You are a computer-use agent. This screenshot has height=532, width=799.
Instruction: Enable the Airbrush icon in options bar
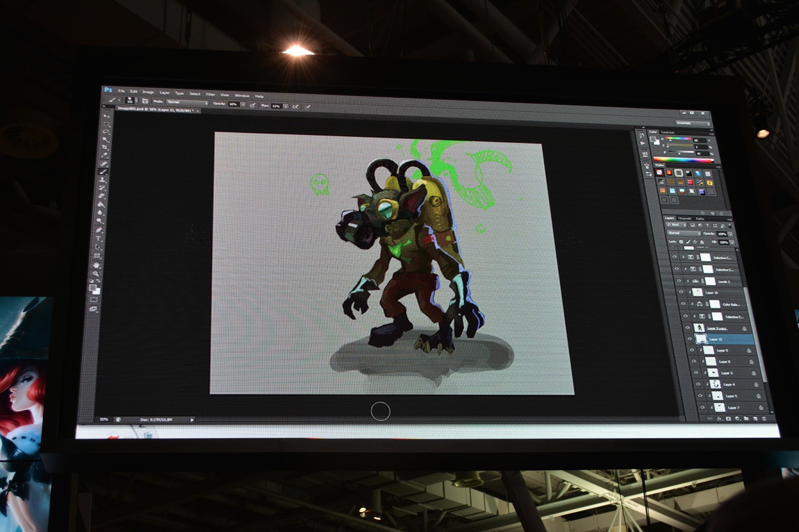(x=295, y=106)
